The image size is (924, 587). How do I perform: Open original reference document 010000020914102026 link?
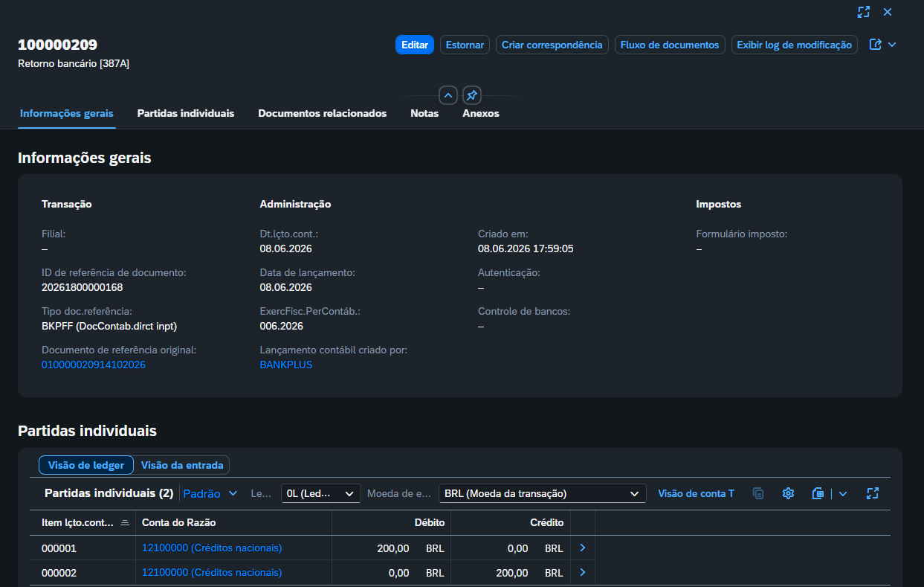coord(94,365)
